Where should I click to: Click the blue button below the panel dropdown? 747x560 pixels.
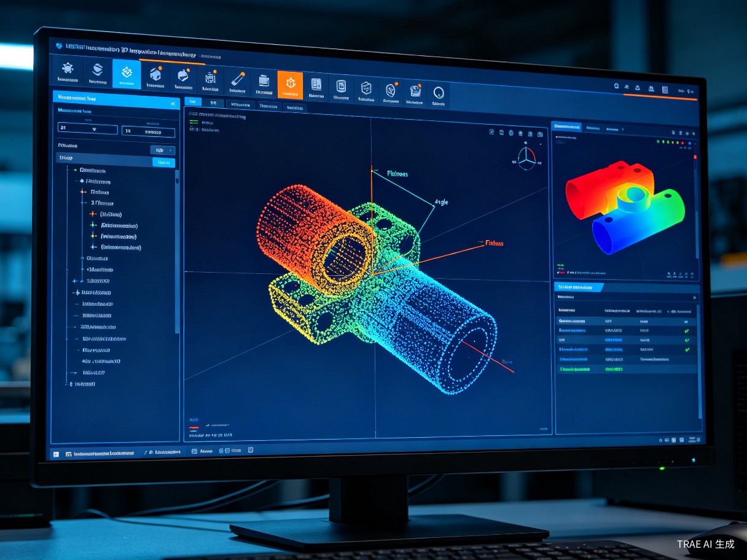[x=163, y=163]
